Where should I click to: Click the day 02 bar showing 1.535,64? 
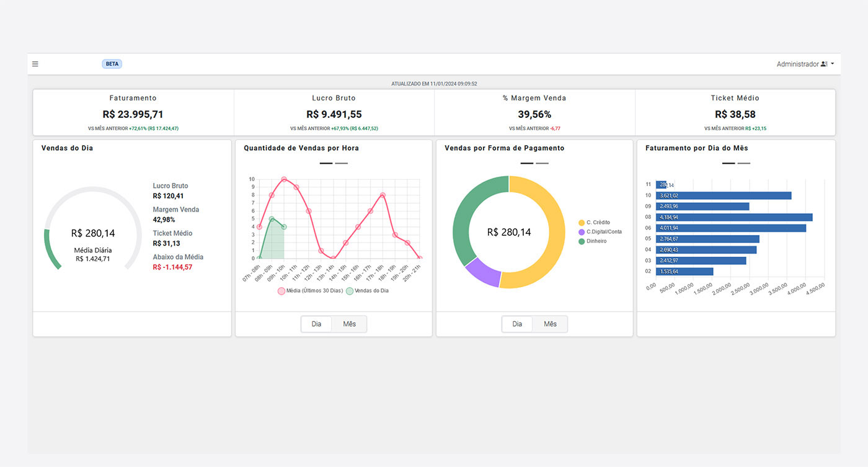coord(684,271)
